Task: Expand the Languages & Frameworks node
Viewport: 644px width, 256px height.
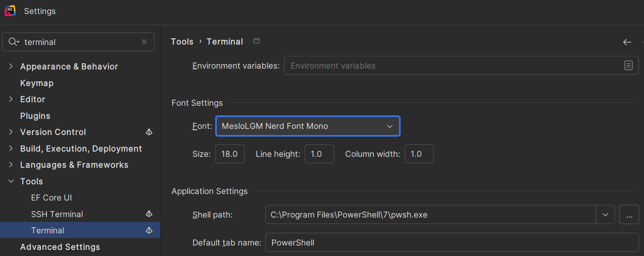Action: tap(11, 165)
